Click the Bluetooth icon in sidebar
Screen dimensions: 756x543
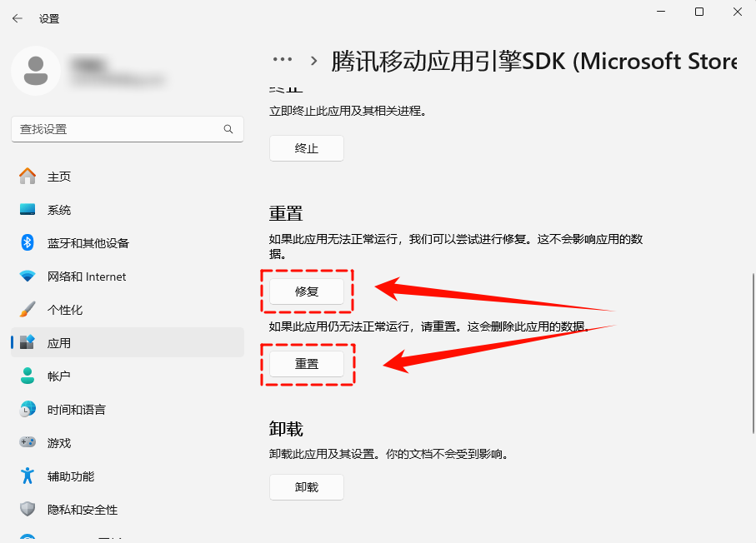tap(28, 242)
